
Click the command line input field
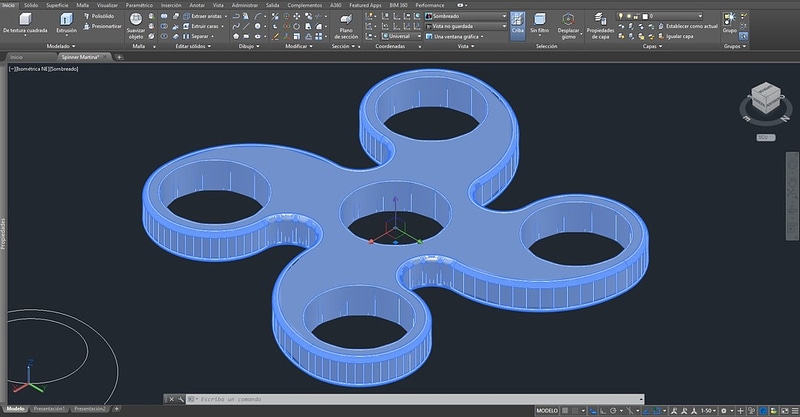[x=416, y=399]
